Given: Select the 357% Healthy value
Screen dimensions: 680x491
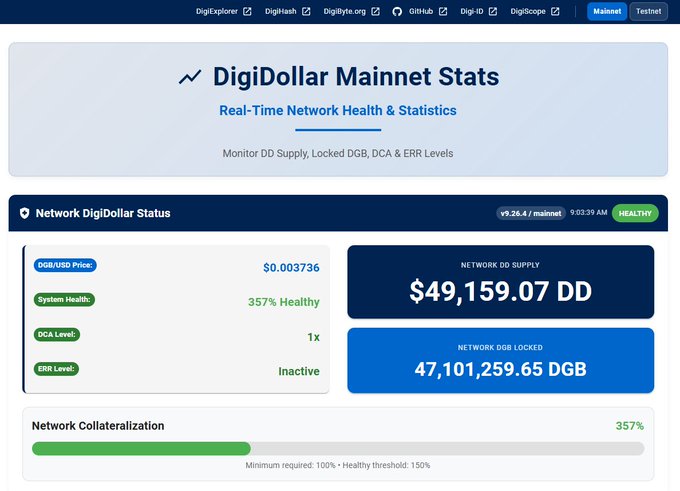Looking at the screenshot, I should point(284,302).
